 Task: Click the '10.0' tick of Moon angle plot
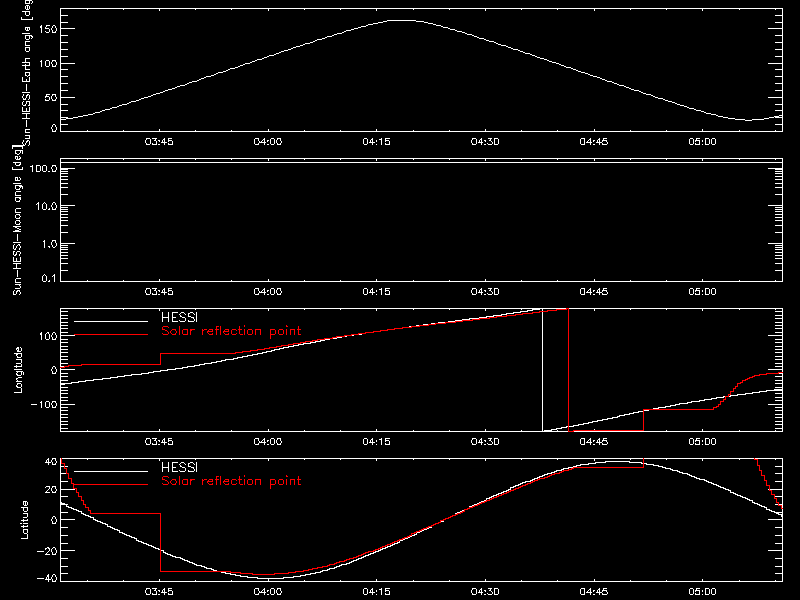tap(46, 206)
